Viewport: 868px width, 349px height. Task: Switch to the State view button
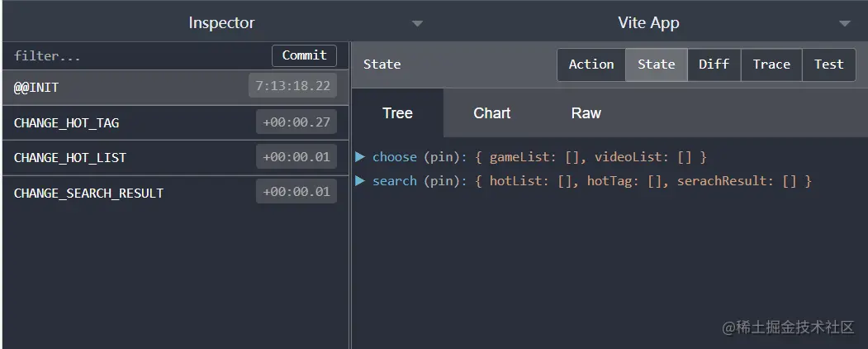coord(657,65)
